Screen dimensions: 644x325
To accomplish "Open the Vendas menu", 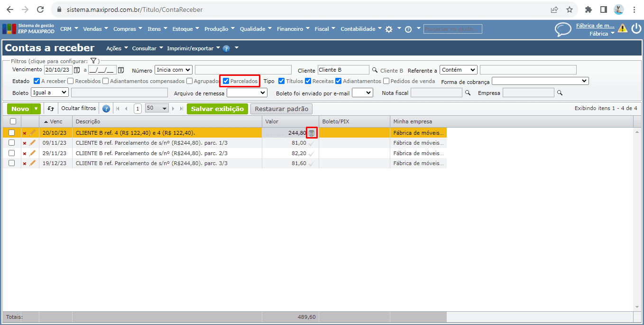I will point(95,29).
